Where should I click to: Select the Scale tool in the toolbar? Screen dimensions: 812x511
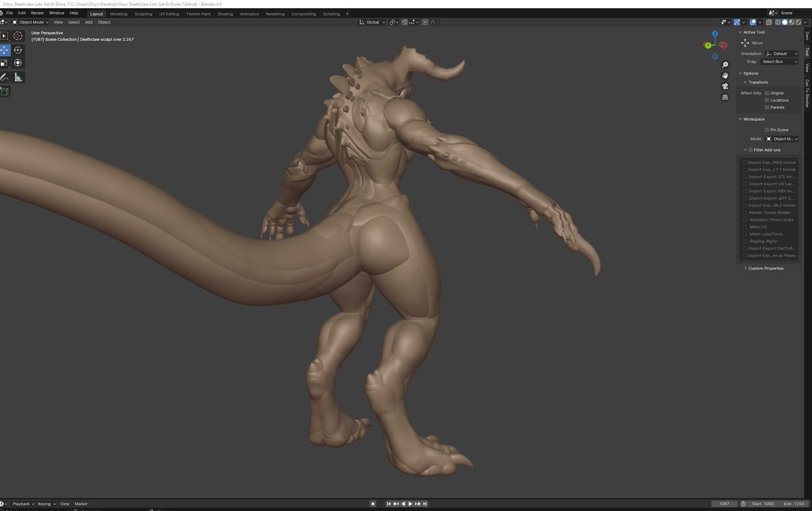pos(5,62)
